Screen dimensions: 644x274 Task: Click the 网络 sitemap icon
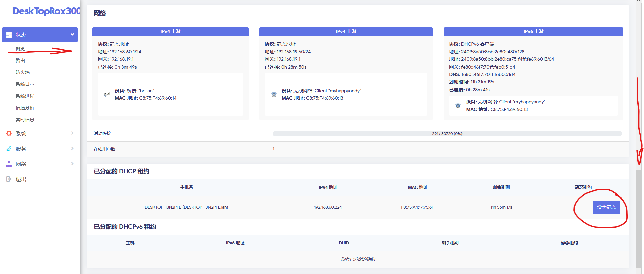[9, 164]
